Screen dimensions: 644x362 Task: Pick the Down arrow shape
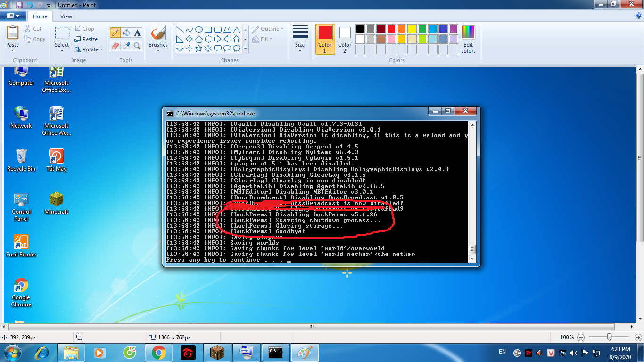180,48
